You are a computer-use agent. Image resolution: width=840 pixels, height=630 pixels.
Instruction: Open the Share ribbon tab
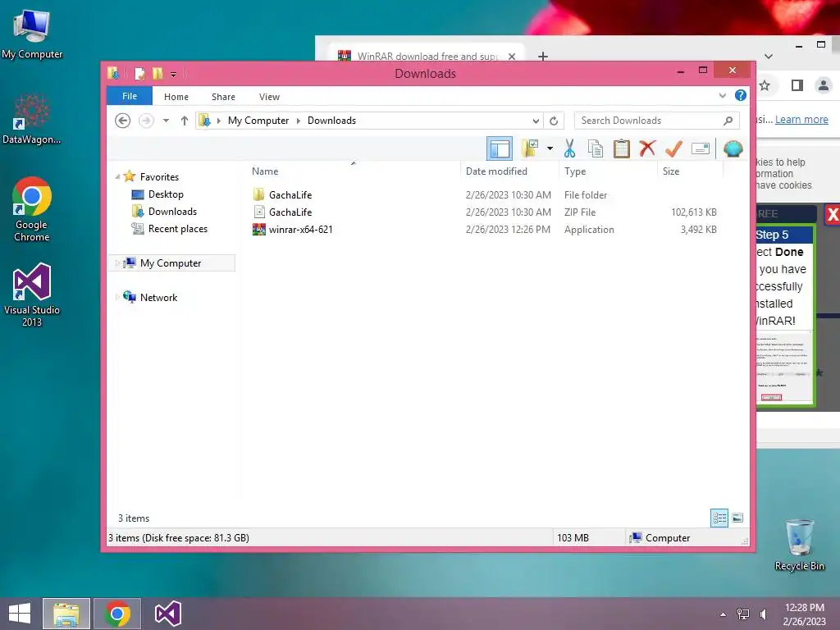click(223, 97)
